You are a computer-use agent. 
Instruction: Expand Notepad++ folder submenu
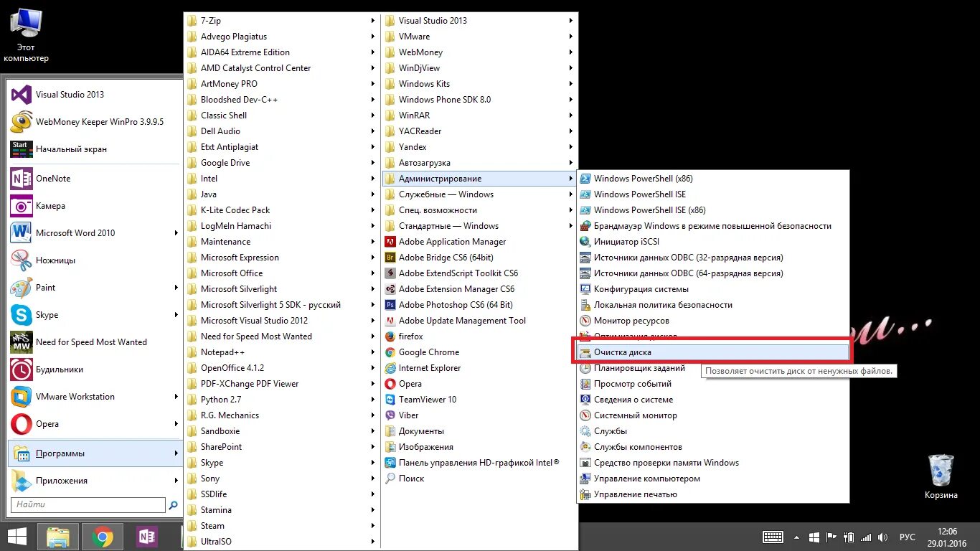pyautogui.click(x=281, y=352)
